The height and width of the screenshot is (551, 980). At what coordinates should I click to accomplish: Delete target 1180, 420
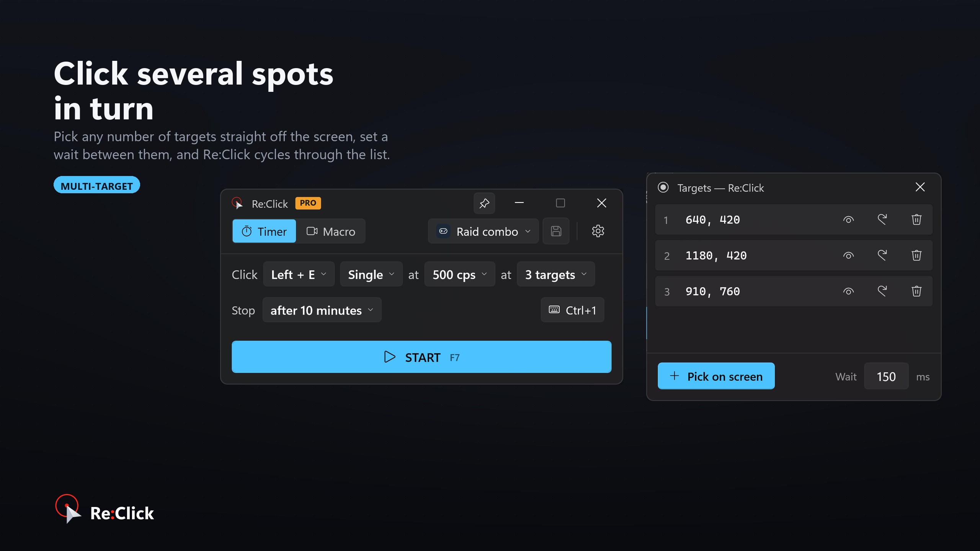coord(916,255)
